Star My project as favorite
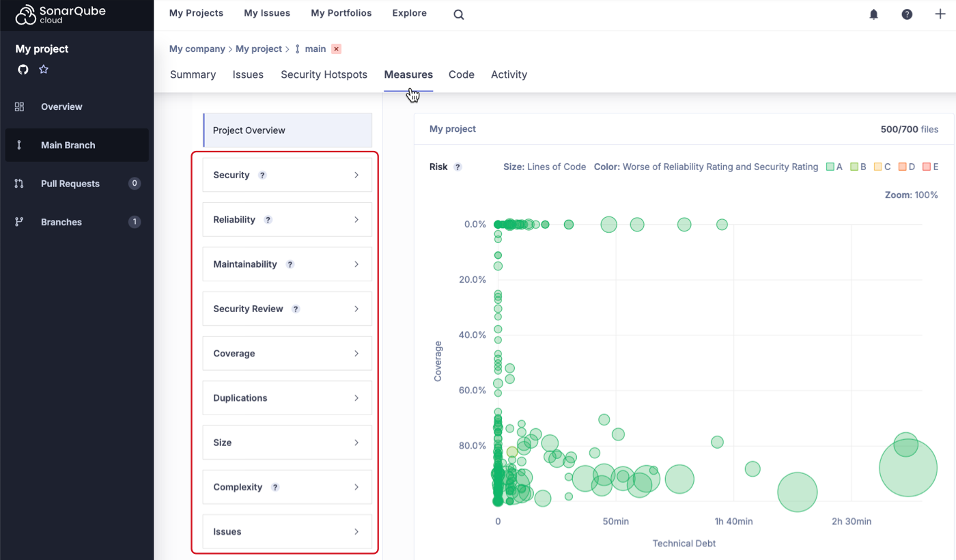This screenshot has width=956, height=560. tap(44, 70)
